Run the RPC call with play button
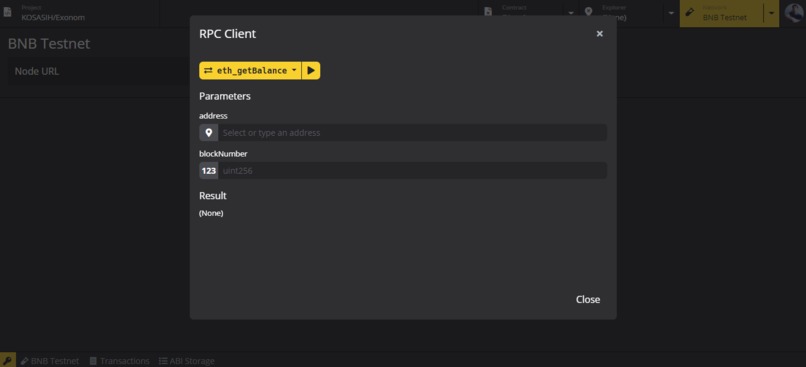This screenshot has width=806, height=367. [310, 70]
